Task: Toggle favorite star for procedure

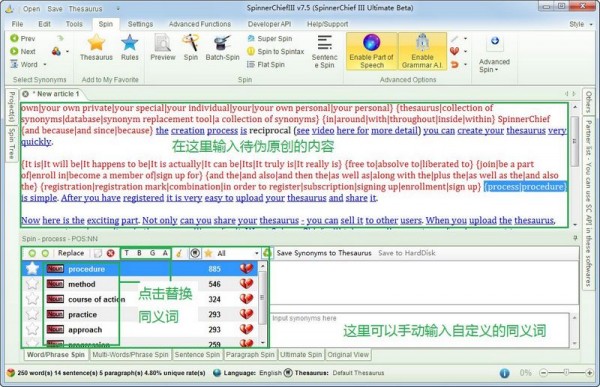Action: [x=32, y=269]
